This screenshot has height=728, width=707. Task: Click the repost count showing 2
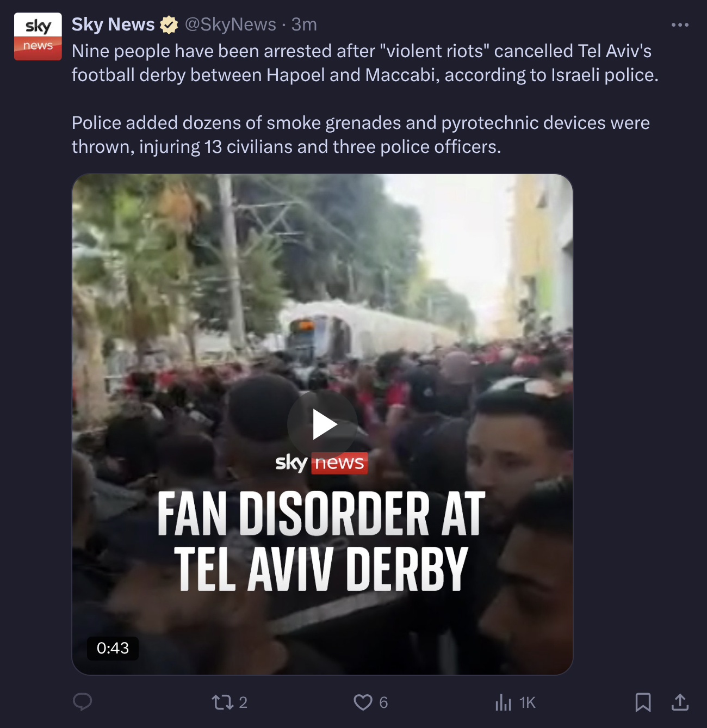[x=243, y=702]
